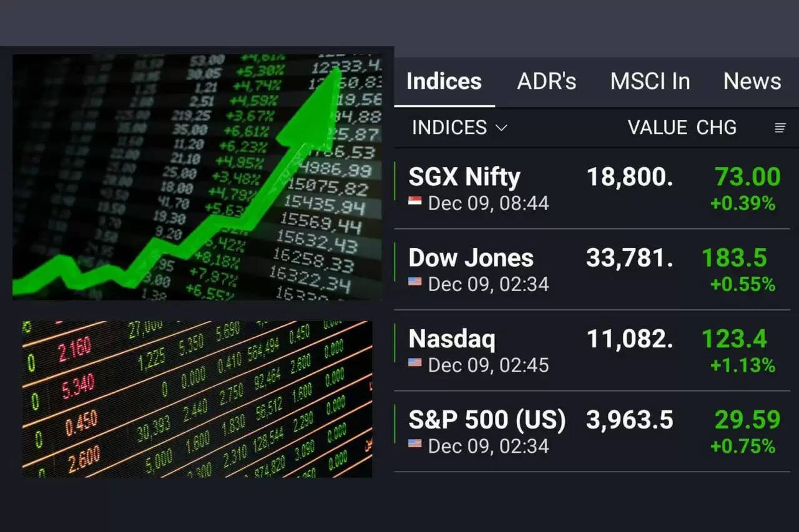The image size is (799, 532).
Task: Click Nasdaq's +1.13% change value
Action: [x=743, y=365]
